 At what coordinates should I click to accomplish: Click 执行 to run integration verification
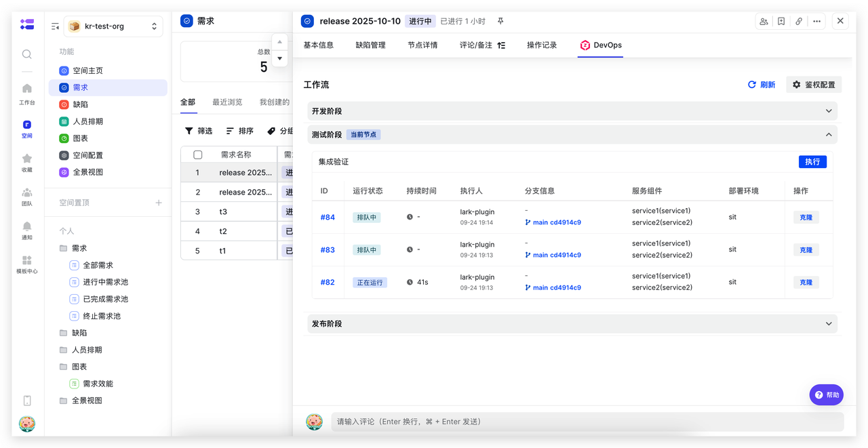pos(812,161)
